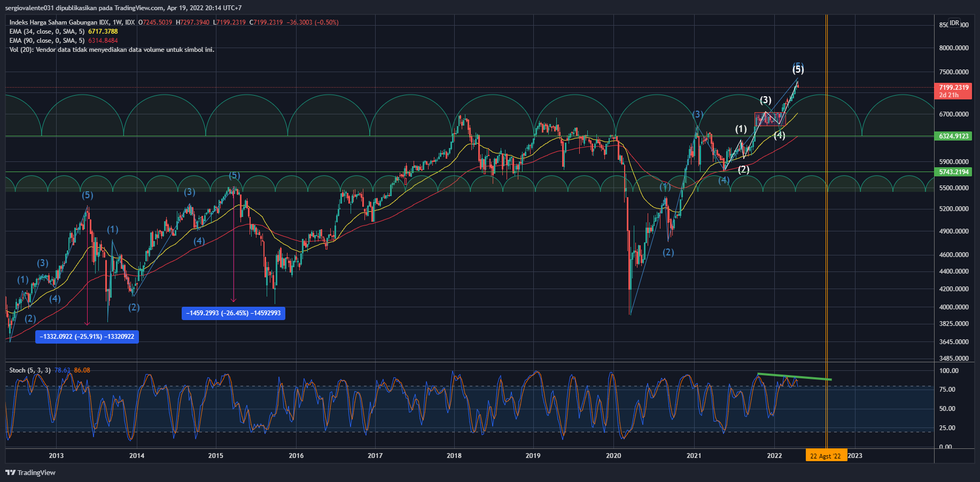Viewport: 980px width, 482px height.
Task: Click the EMA (34, close, 0, SMA, 5) legend
Action: [47, 32]
